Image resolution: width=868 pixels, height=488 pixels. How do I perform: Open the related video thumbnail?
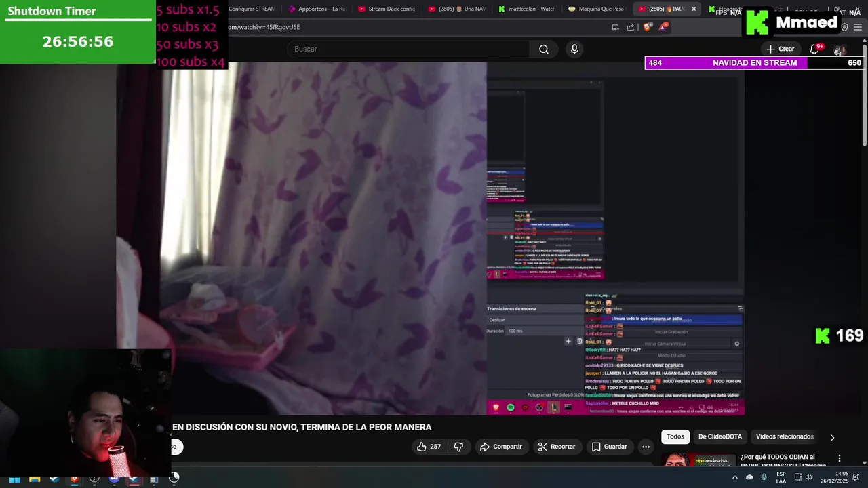697,460
